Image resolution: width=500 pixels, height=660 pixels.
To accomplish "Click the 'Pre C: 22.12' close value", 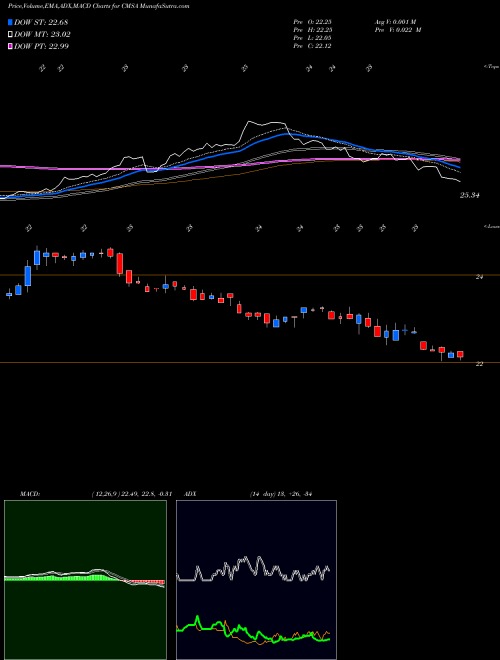I will pos(312,46).
